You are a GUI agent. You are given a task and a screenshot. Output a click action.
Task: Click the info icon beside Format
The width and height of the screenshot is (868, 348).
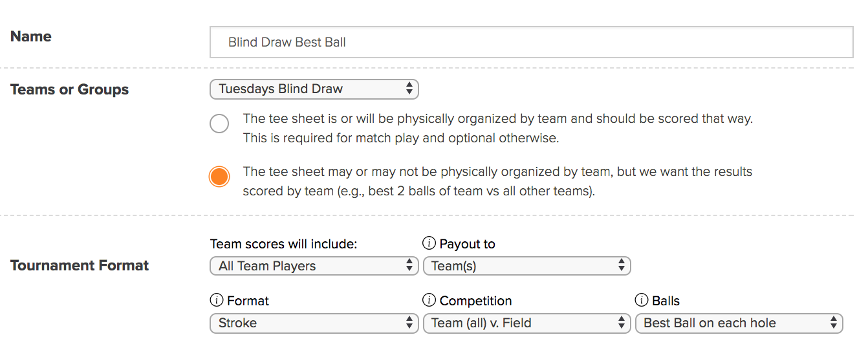coord(216,301)
